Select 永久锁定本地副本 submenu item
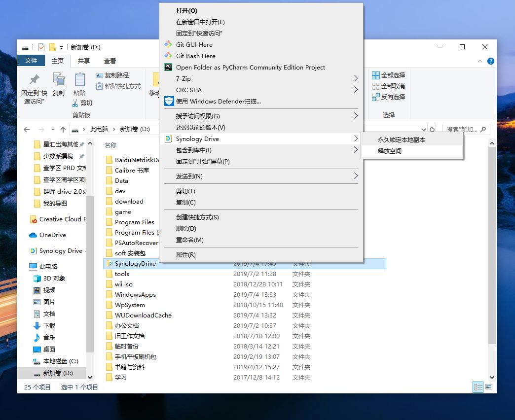515x420 pixels. (x=412, y=140)
